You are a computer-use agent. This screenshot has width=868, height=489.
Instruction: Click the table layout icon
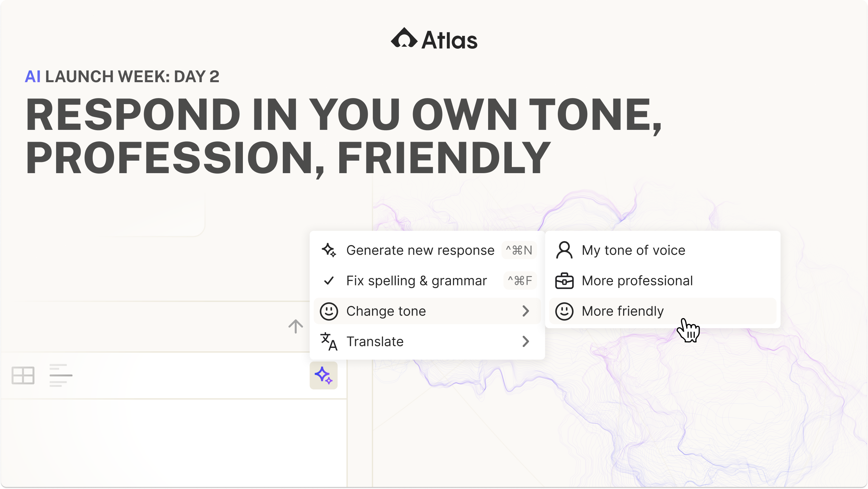click(x=23, y=375)
